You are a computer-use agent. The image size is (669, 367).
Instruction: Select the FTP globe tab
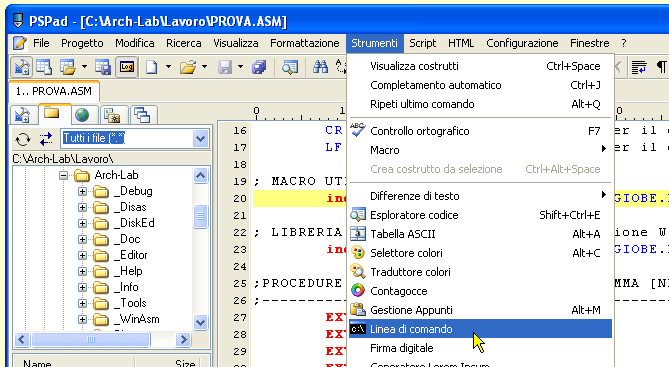pos(82,114)
